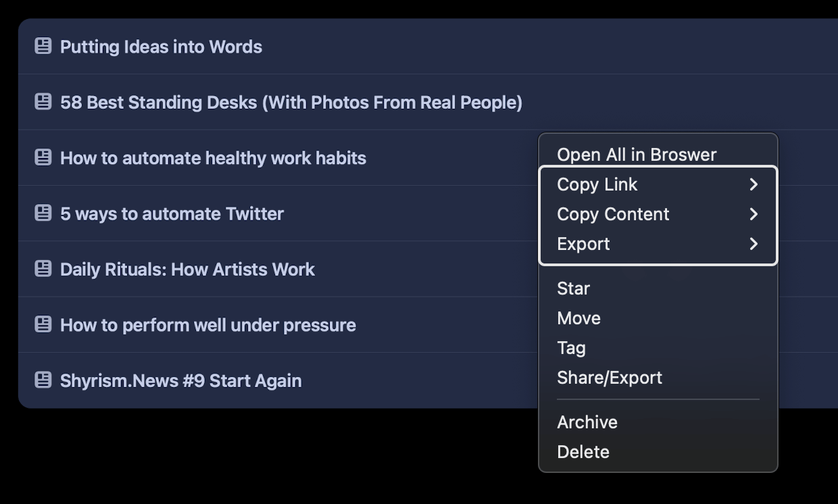Choose Delete from the context menu

pyautogui.click(x=583, y=452)
